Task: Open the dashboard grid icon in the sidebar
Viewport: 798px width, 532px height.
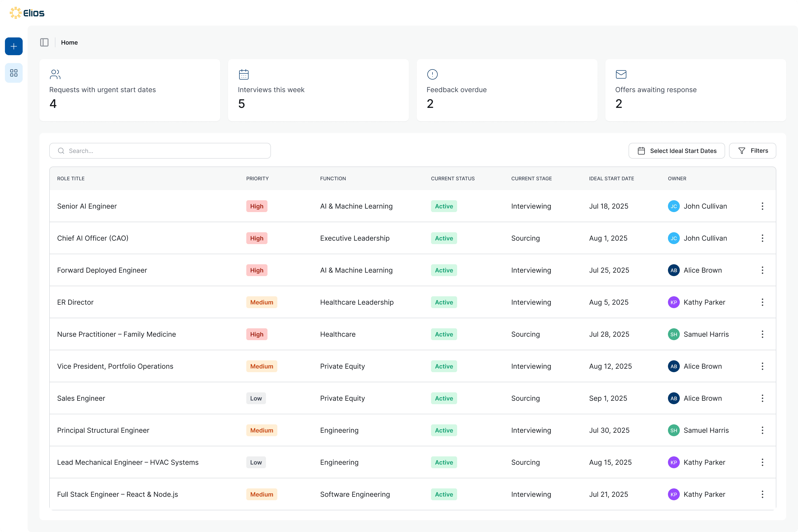Action: pos(14,73)
